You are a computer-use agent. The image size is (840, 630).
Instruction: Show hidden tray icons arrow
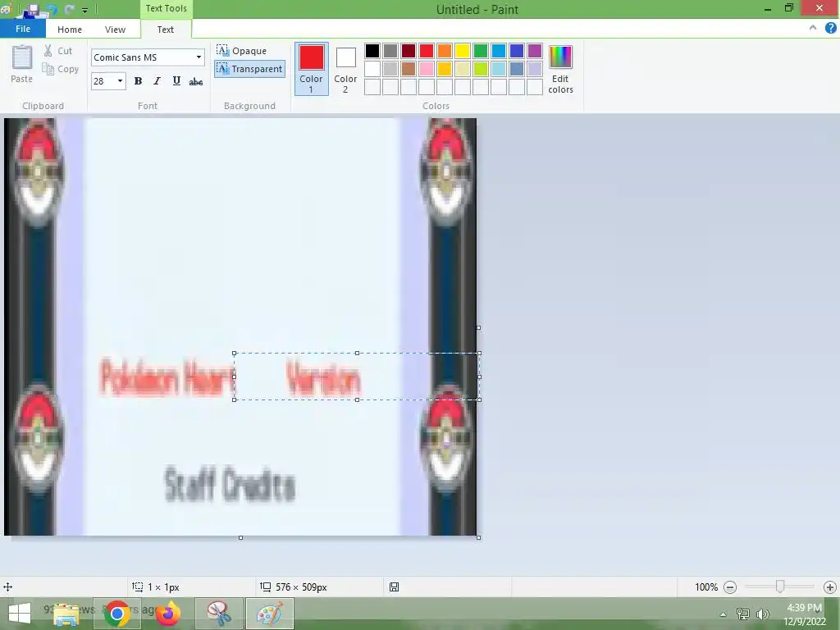point(723,614)
